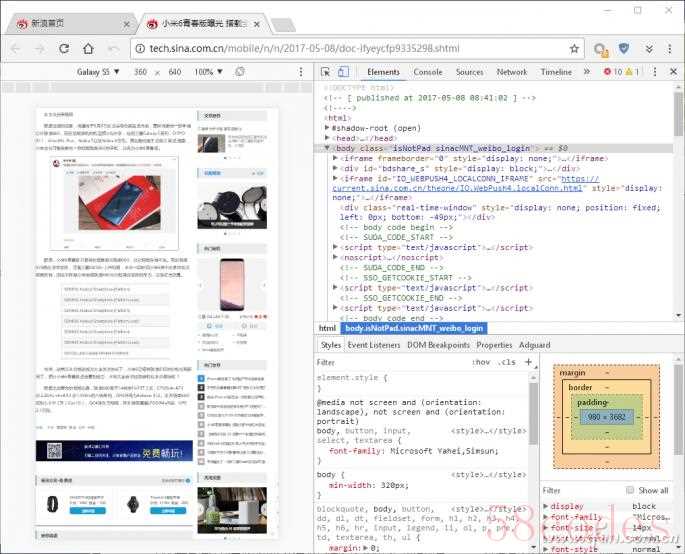
Task: Expand the display computed property
Action: (547, 506)
